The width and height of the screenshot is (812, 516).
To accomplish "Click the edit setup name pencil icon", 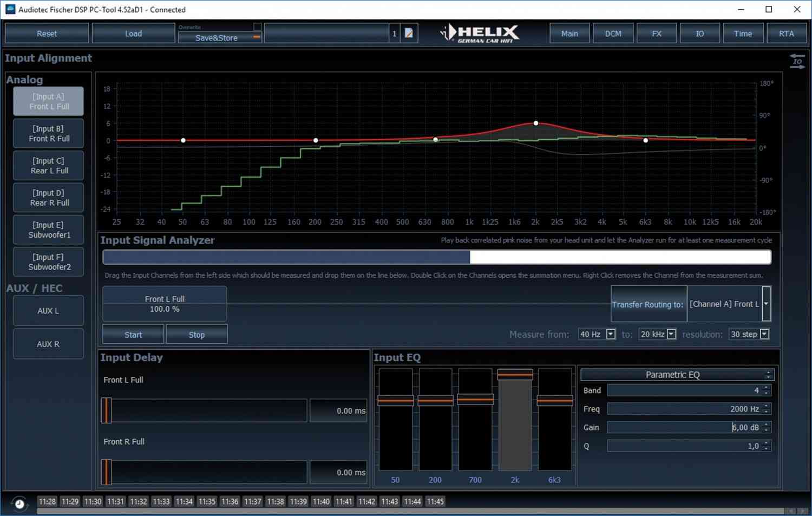I will 409,34.
